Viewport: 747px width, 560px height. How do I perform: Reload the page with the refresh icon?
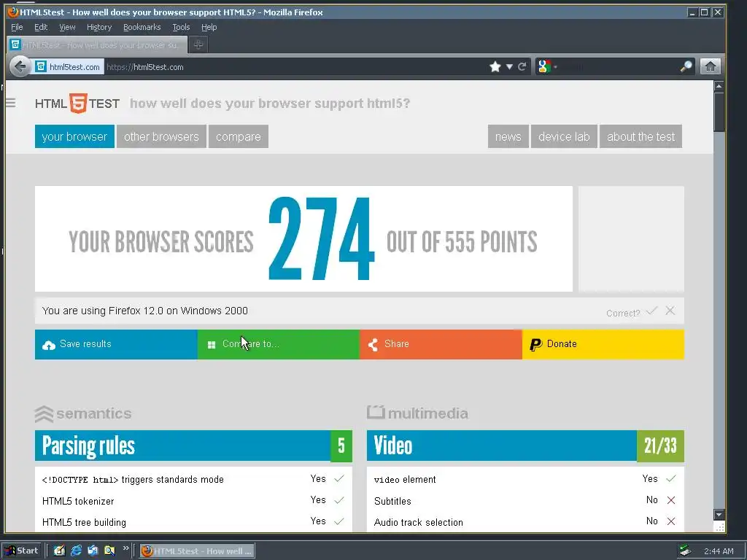[522, 66]
